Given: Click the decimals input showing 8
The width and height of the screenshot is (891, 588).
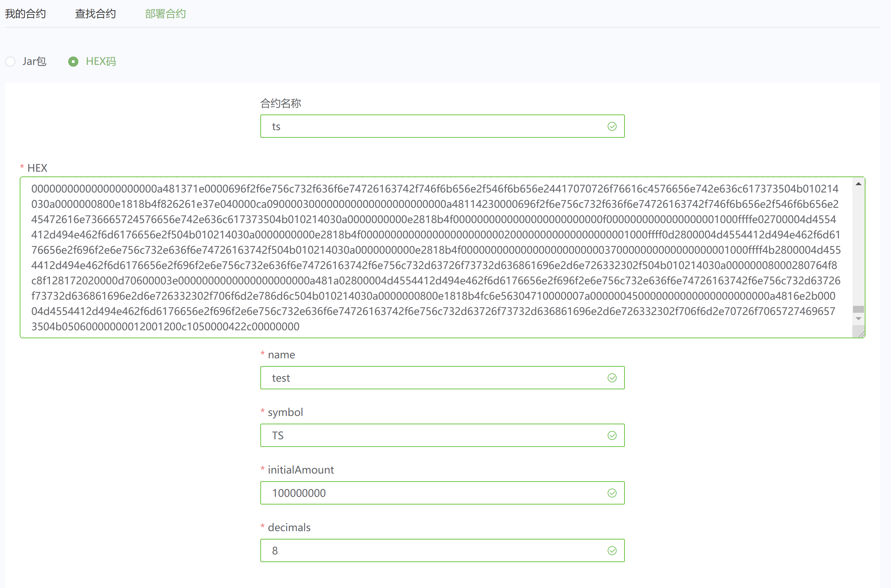Looking at the screenshot, I should [x=431, y=550].
